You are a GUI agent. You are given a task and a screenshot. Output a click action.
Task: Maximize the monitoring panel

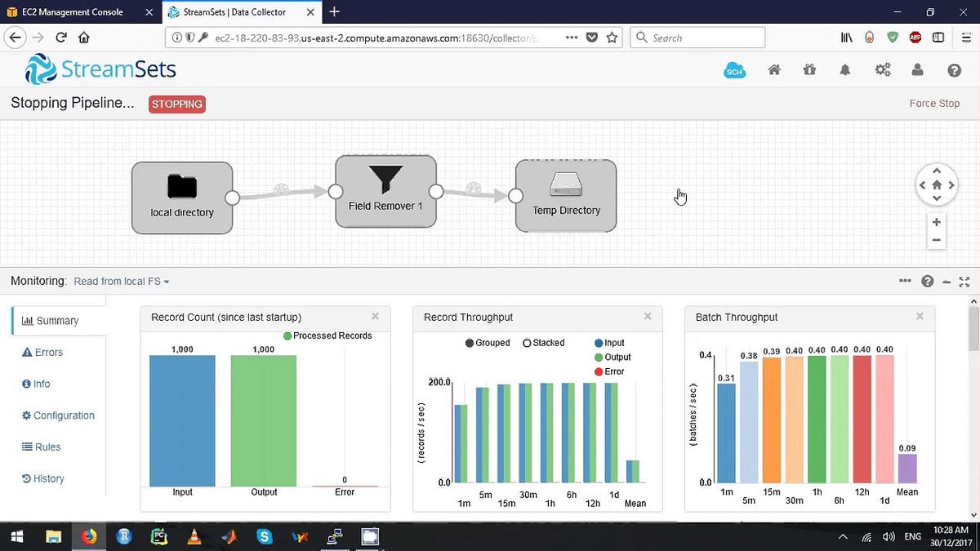(964, 282)
